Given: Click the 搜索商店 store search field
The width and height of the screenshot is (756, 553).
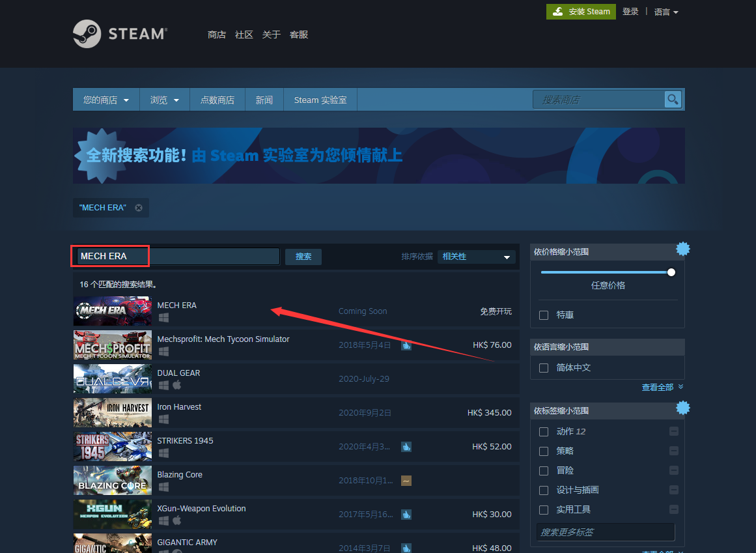Looking at the screenshot, I should 598,100.
